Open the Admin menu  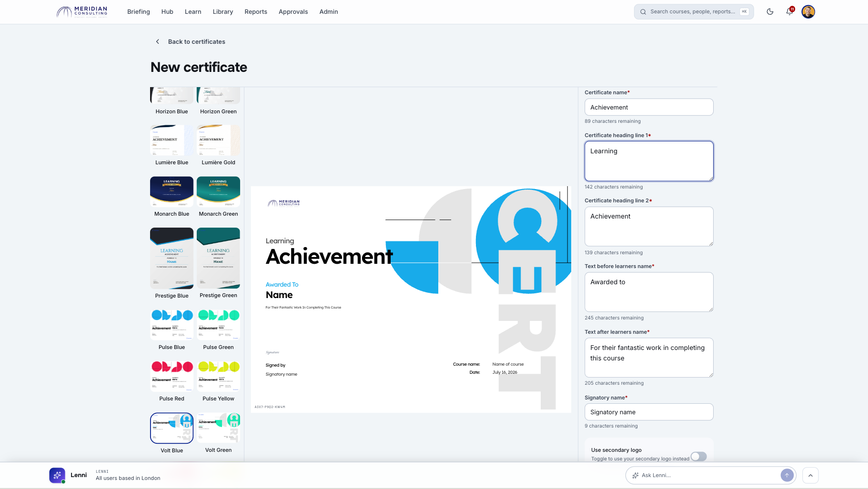(329, 12)
